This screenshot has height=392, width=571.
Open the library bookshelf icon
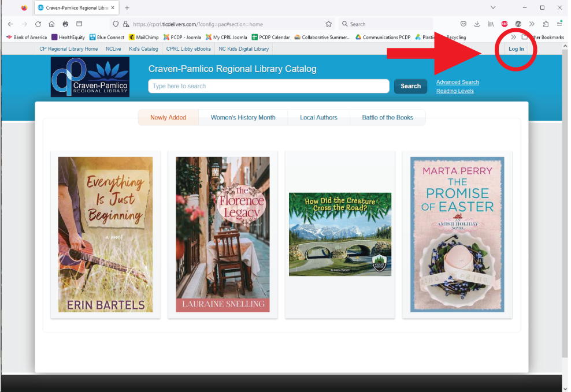491,24
